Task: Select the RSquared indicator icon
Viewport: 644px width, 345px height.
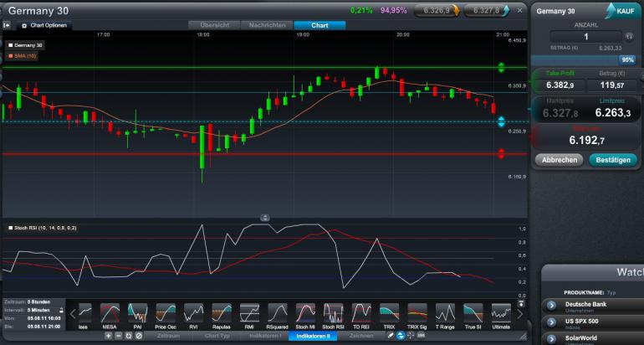Action: click(277, 314)
